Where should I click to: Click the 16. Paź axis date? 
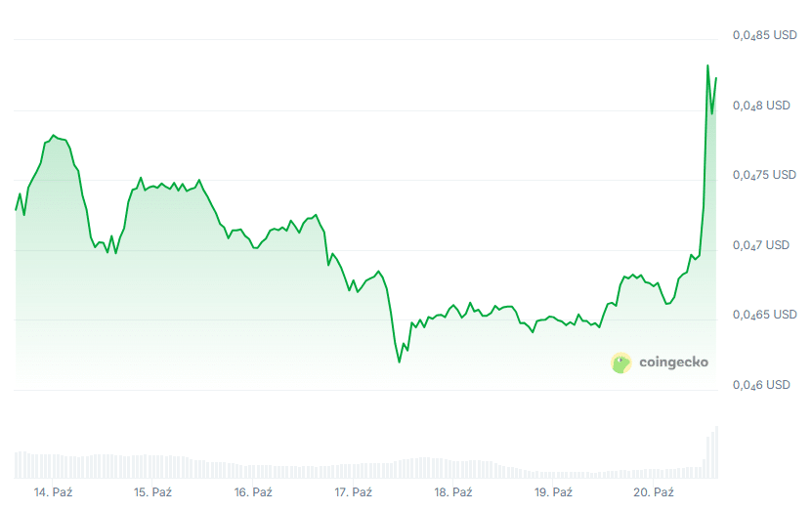click(x=253, y=492)
